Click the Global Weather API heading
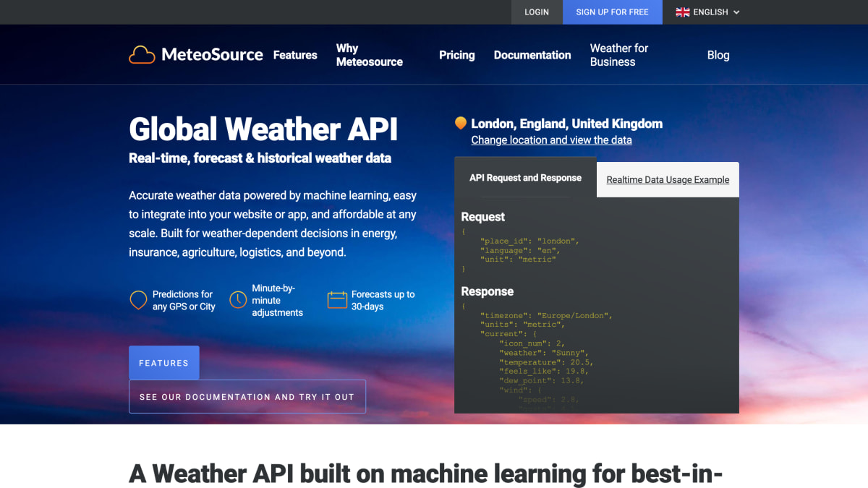The image size is (868, 488). pos(263,129)
